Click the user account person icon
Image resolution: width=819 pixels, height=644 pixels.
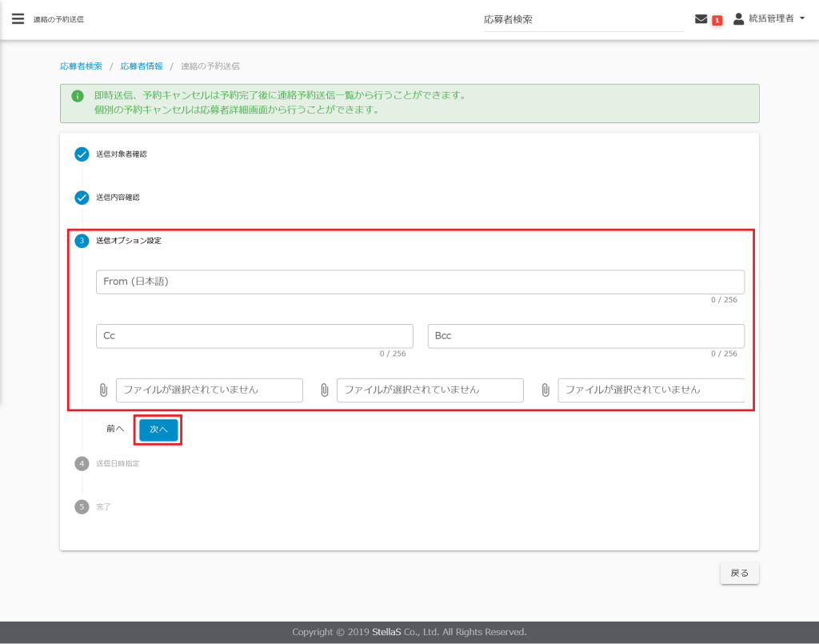pos(738,18)
